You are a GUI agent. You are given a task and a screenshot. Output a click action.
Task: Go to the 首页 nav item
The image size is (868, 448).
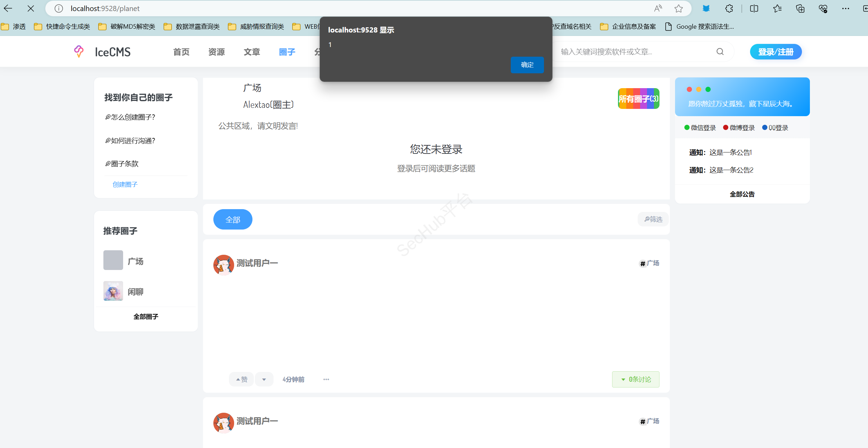(x=181, y=52)
